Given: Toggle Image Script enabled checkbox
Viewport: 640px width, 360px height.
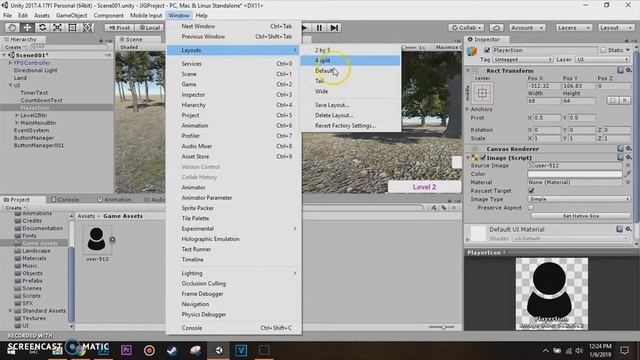Looking at the screenshot, I should [x=483, y=158].
